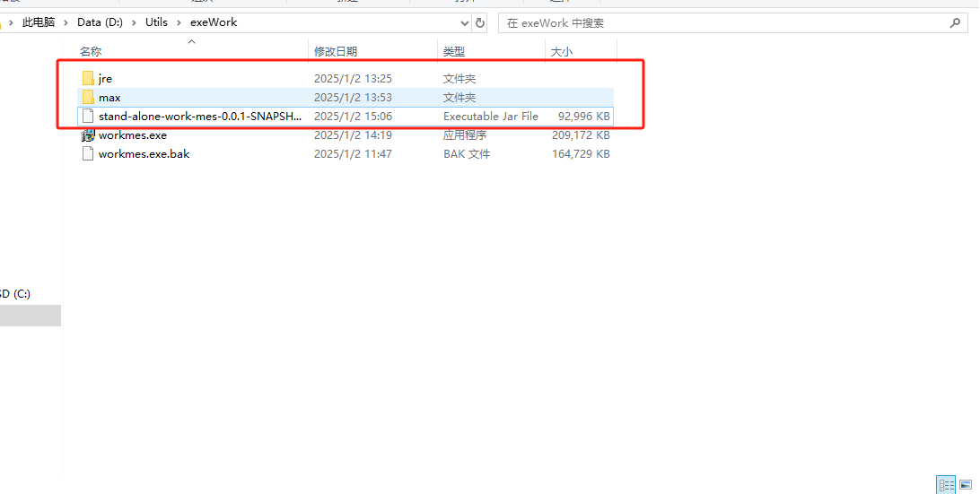This screenshot has height=494, width=980.
Task: Click the Data (D:) breadcrumb
Action: (100, 22)
